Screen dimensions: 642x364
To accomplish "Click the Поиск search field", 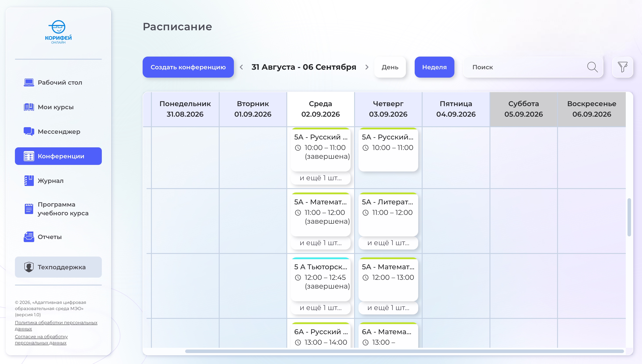I will pyautogui.click(x=533, y=67).
